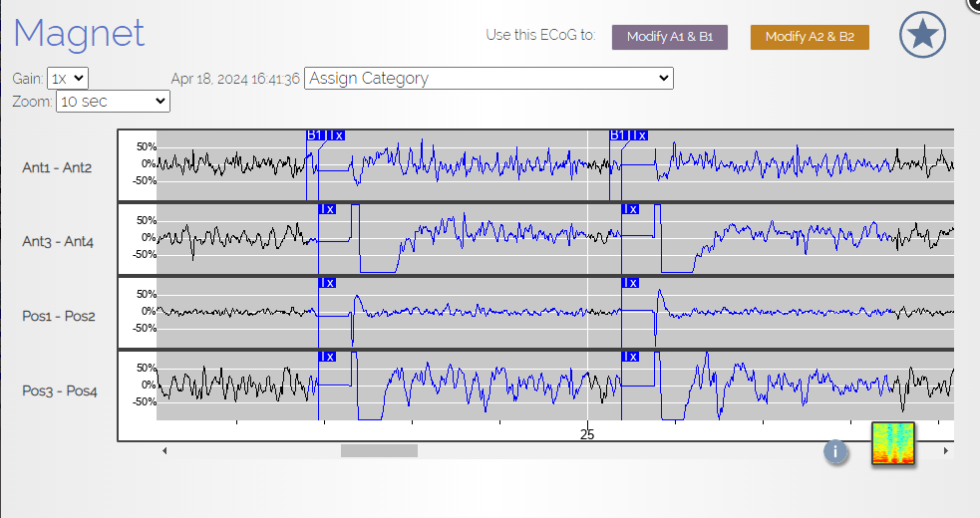Image resolution: width=980 pixels, height=518 pixels.
Task: Click the 25 second time axis label
Action: point(587,434)
